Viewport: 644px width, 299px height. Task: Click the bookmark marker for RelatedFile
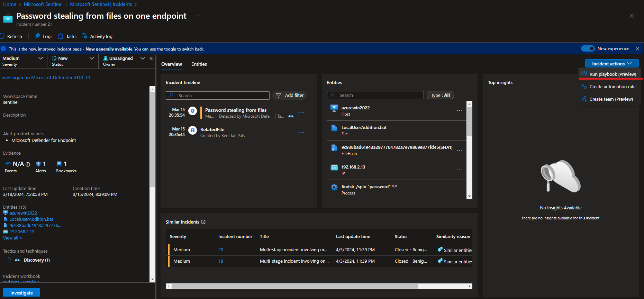(192, 130)
